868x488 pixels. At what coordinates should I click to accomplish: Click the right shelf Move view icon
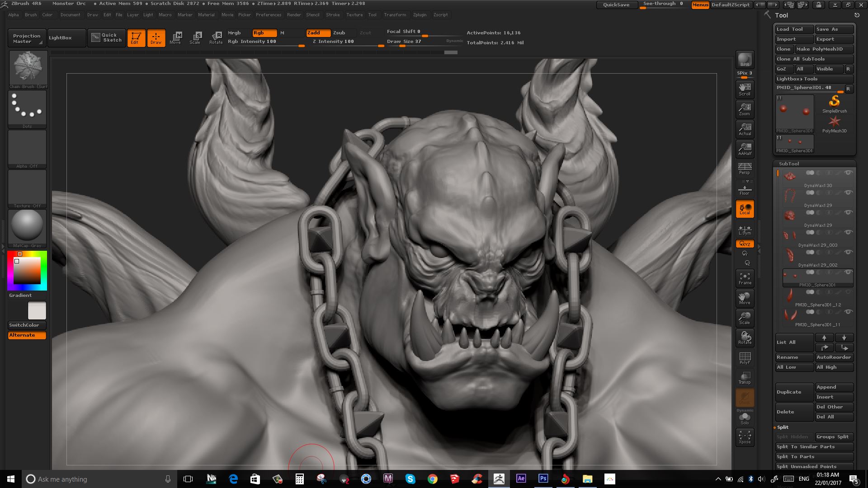click(x=745, y=298)
